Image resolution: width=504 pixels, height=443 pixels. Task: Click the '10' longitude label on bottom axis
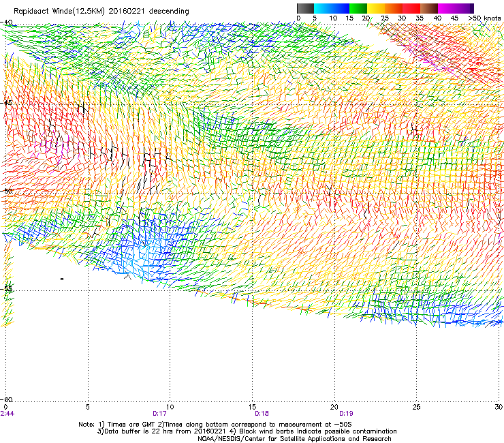point(170,408)
